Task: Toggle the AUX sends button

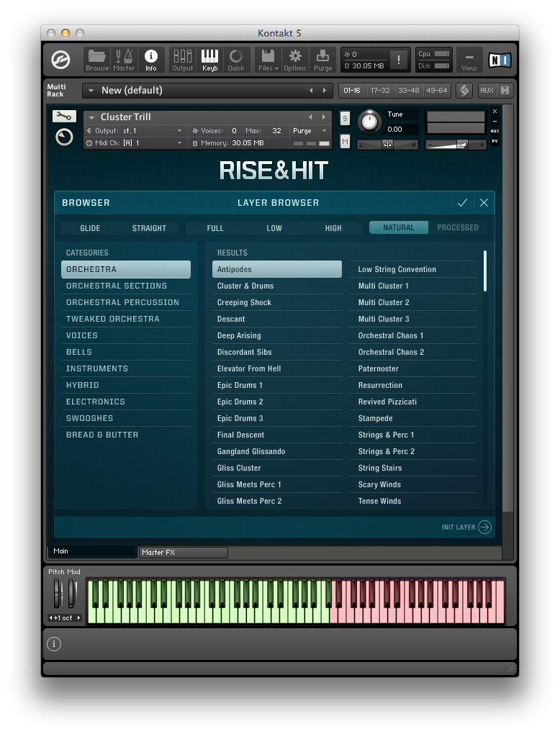Action: click(487, 91)
